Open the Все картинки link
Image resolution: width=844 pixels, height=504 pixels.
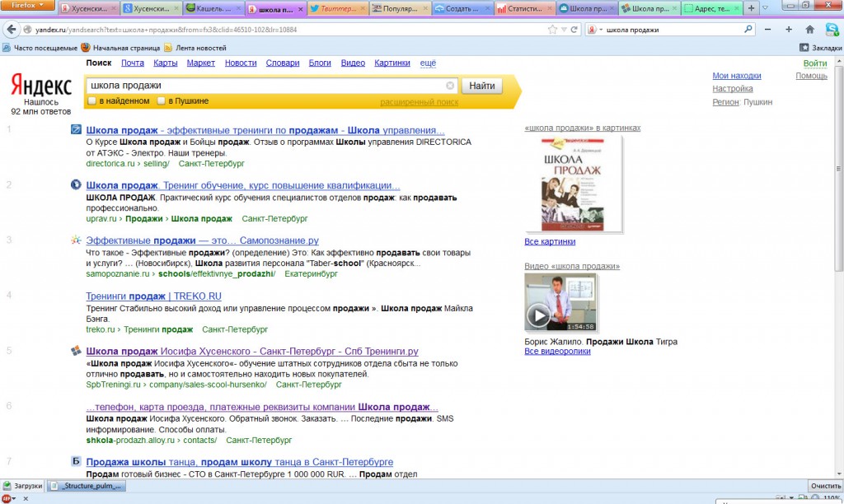(x=550, y=241)
